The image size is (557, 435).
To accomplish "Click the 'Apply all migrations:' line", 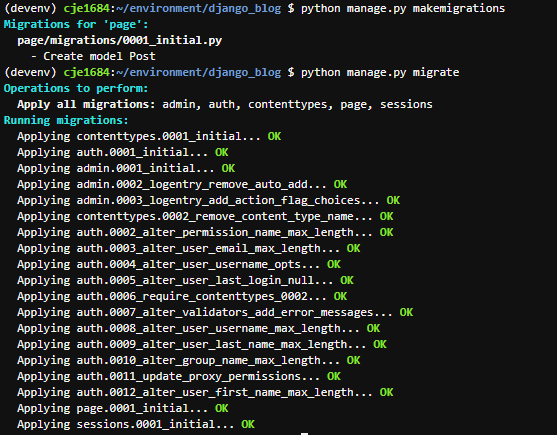I will point(225,104).
